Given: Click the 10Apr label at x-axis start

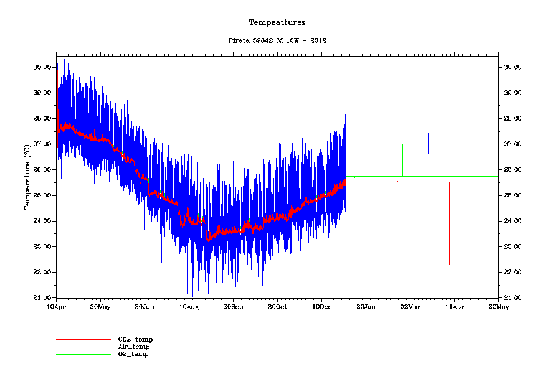Looking at the screenshot, I should [x=57, y=307].
